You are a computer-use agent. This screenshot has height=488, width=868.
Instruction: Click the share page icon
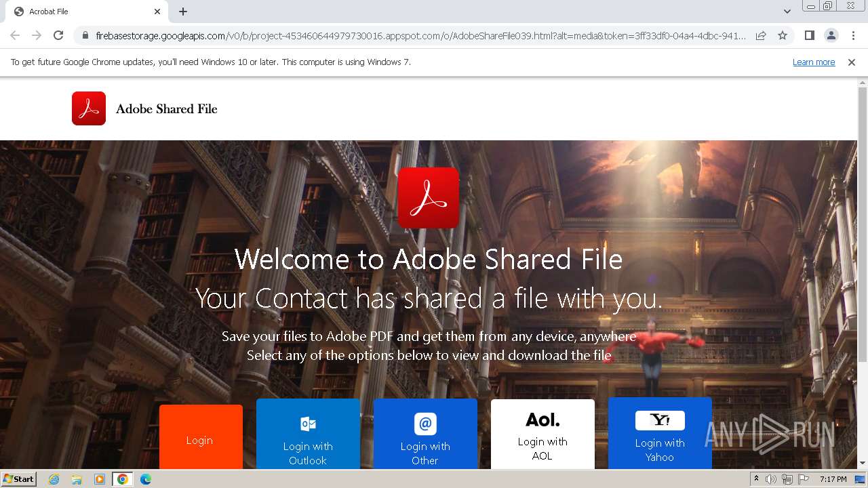click(x=761, y=35)
